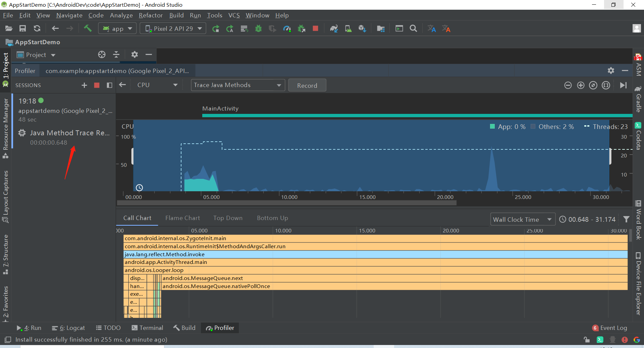Open Project Structure icon
The image size is (644, 348).
(x=381, y=29)
